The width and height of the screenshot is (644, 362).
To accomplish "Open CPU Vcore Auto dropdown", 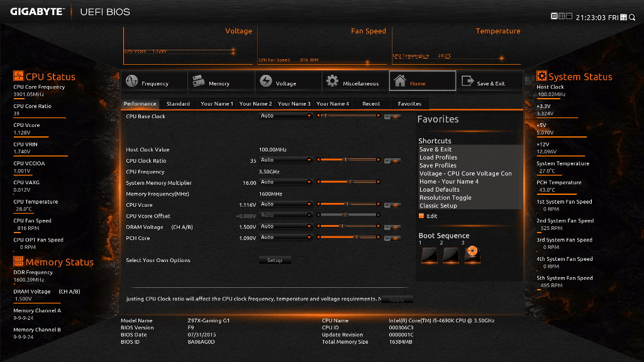I will (286, 204).
